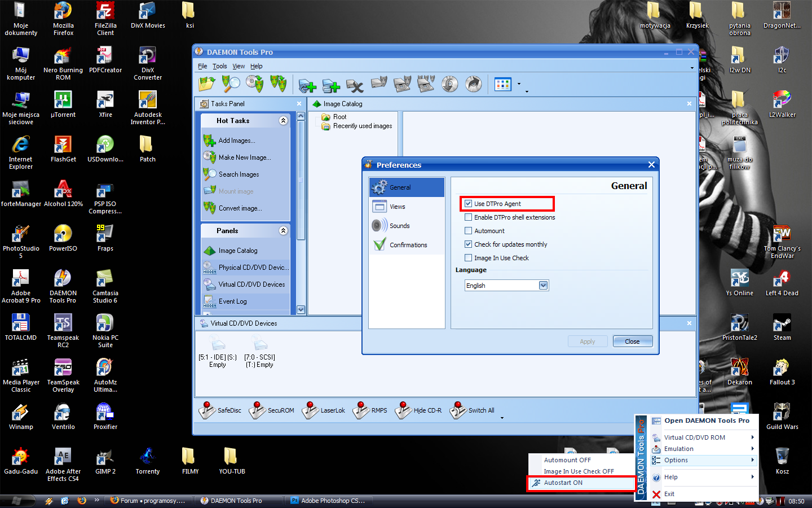812x508 pixels.
Task: Click the Search Images magnifier toolbar icon
Action: click(231, 84)
